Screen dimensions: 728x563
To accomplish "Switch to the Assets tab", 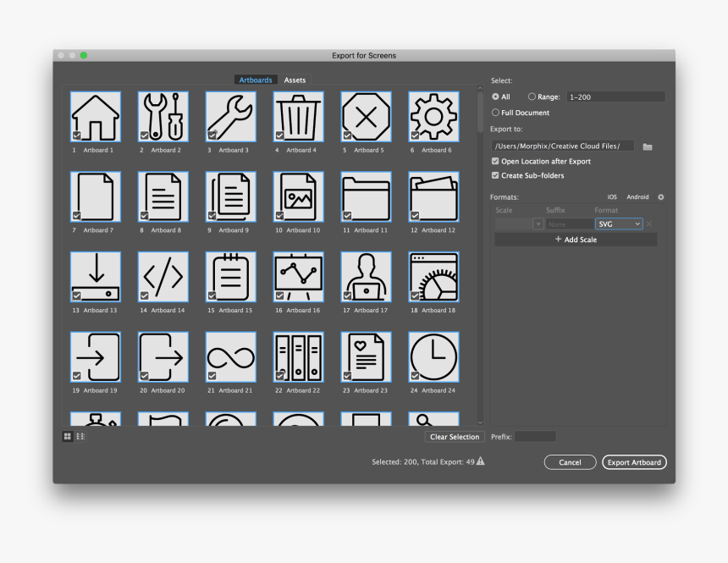I will [x=295, y=80].
